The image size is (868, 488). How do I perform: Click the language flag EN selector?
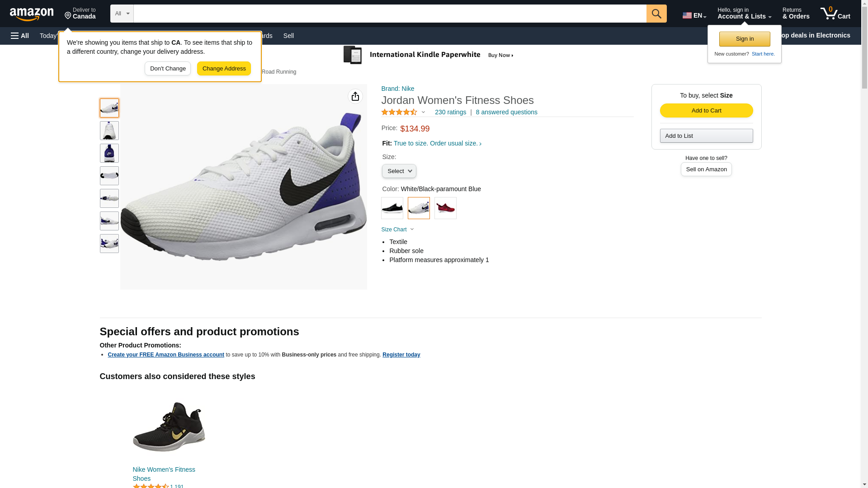(x=694, y=15)
